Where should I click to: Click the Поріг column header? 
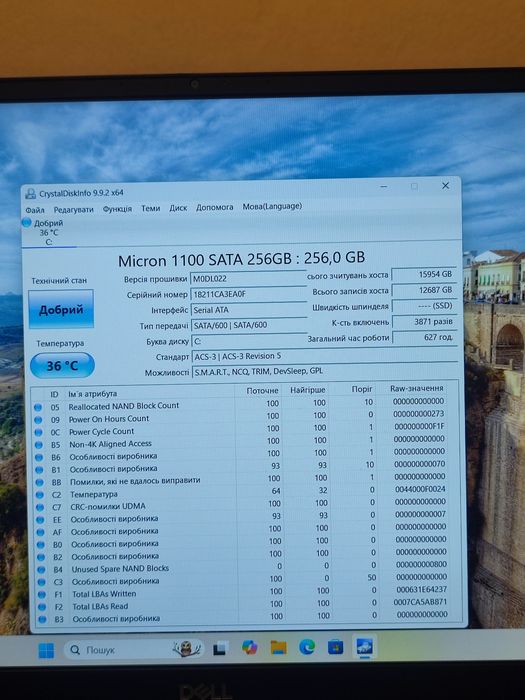(362, 389)
